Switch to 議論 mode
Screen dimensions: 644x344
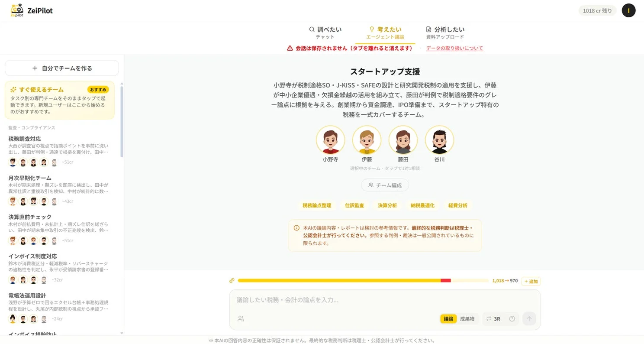(448, 319)
